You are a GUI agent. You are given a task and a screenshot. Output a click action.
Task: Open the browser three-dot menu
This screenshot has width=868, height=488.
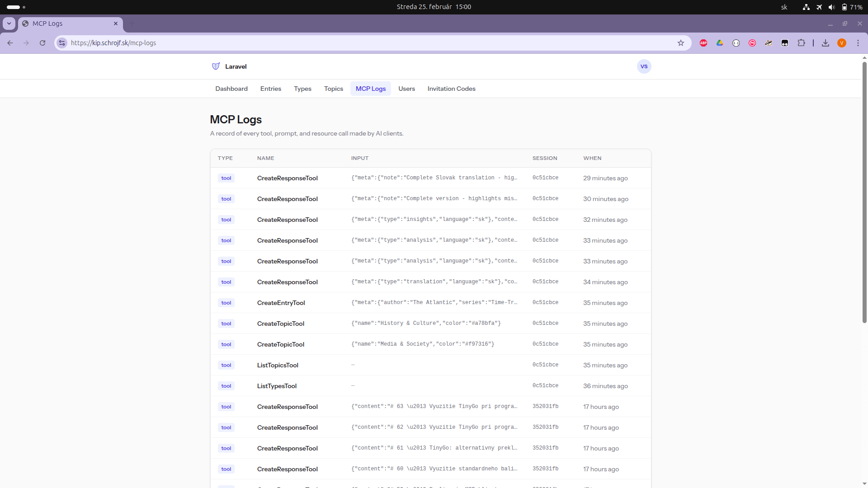[x=858, y=43]
